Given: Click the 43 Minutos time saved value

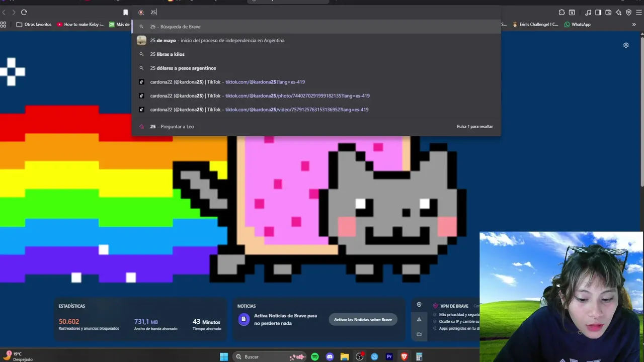Looking at the screenshot, I should [x=206, y=322].
